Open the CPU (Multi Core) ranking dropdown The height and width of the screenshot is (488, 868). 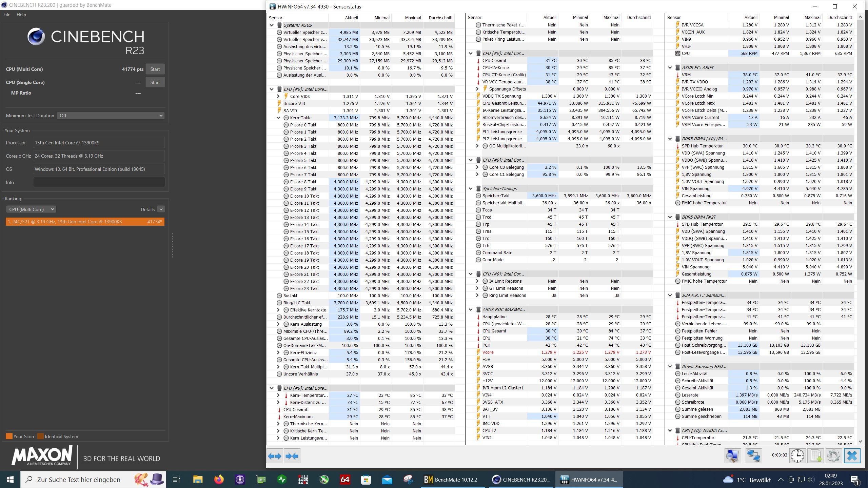pos(31,209)
